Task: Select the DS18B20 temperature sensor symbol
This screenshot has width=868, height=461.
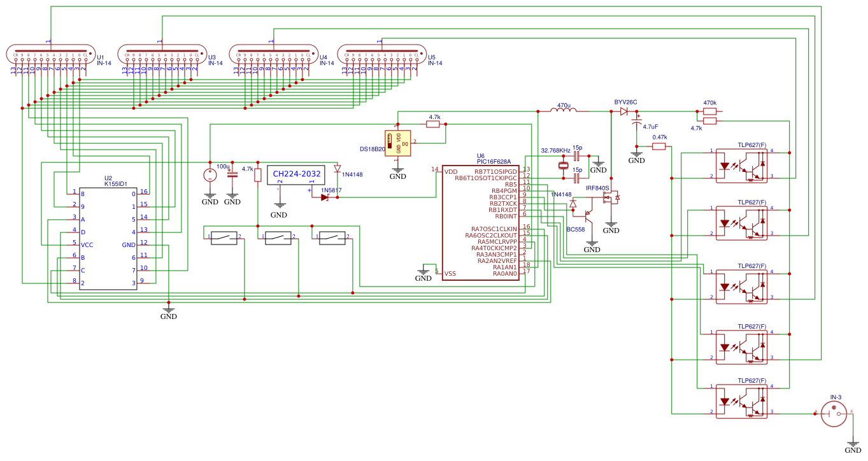Action: 398,143
